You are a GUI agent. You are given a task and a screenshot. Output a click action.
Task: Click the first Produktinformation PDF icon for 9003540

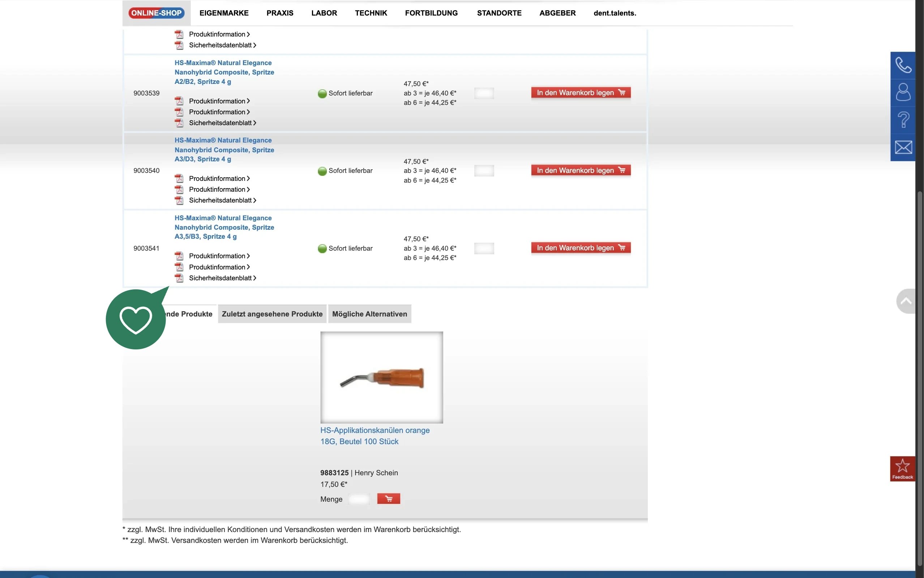pyautogui.click(x=179, y=179)
